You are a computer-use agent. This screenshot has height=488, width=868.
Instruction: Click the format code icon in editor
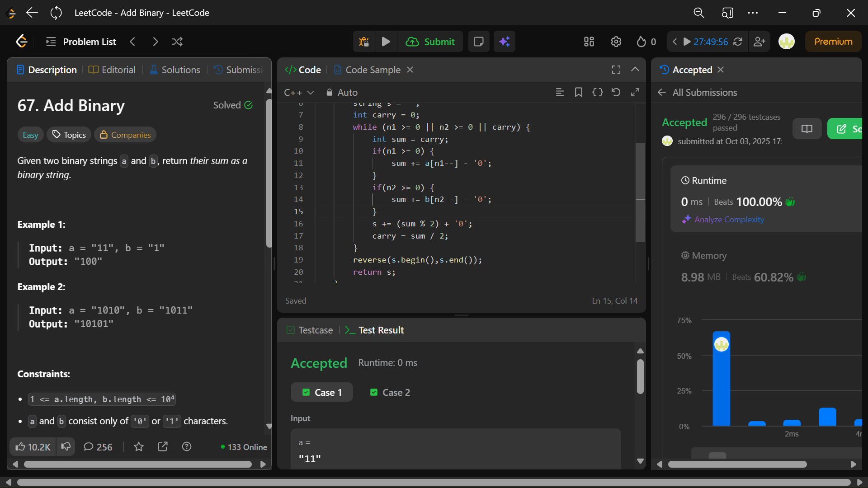coord(560,92)
